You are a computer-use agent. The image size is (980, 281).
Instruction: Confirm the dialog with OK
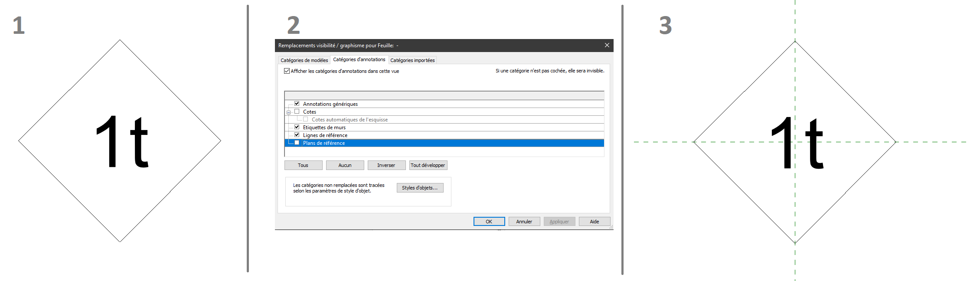[489, 222]
